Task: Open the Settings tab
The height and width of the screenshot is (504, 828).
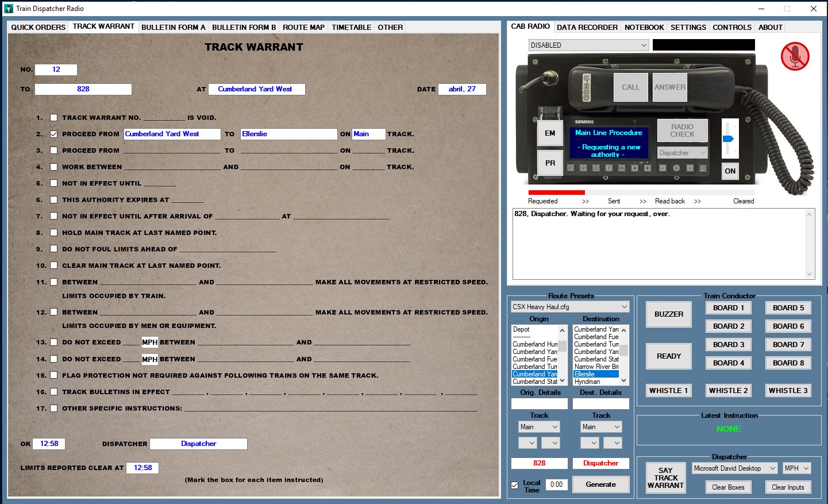Action: tap(688, 27)
